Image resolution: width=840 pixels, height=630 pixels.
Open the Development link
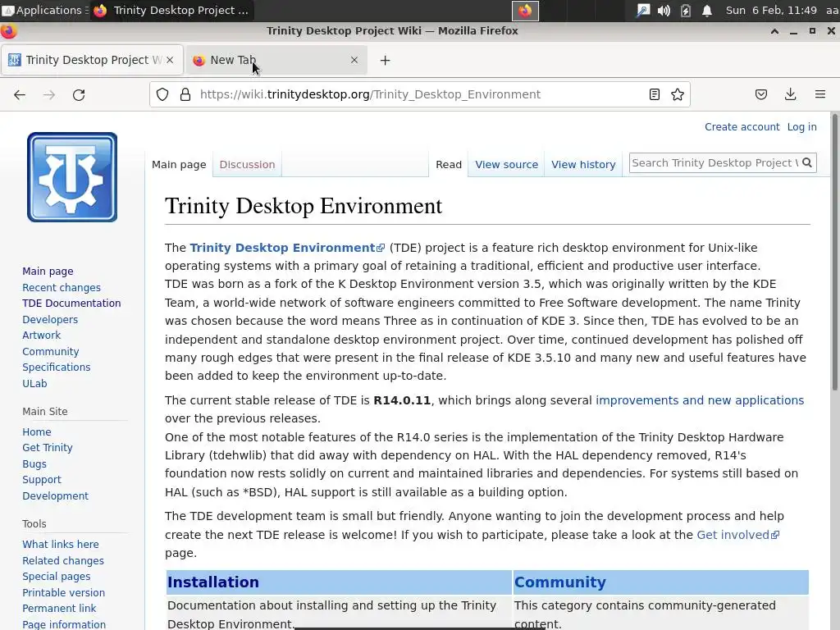(55, 496)
